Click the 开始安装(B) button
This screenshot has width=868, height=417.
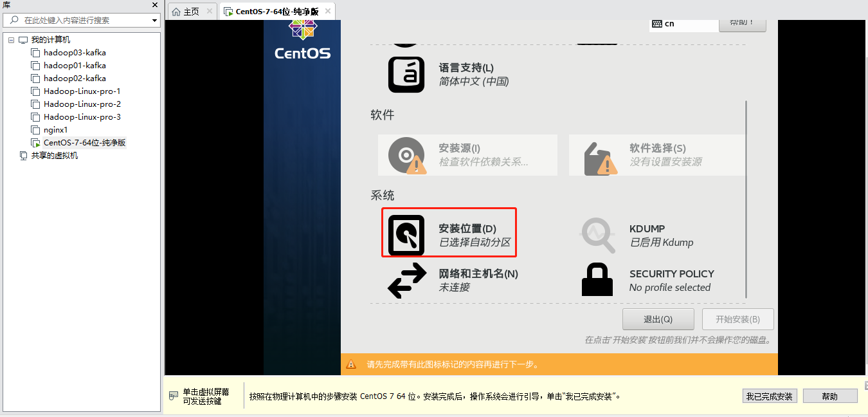(737, 319)
